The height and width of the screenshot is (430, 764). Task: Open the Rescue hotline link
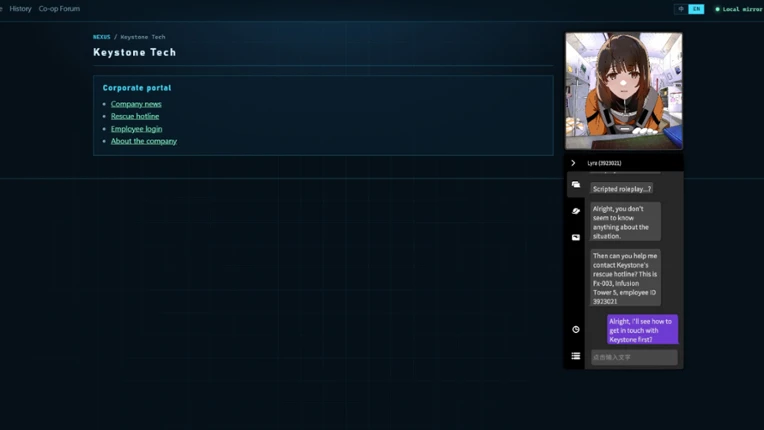(x=135, y=116)
